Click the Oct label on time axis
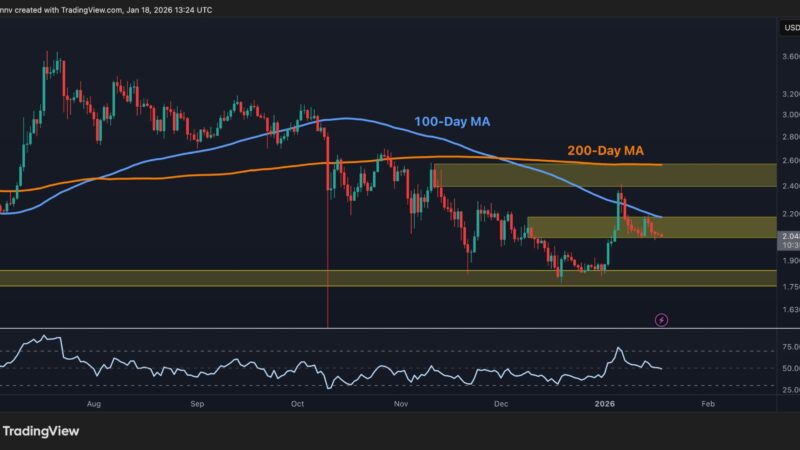The height and width of the screenshot is (450, 800). coord(297,404)
